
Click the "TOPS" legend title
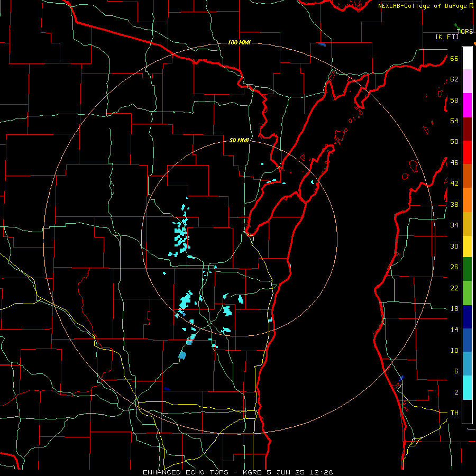tap(465, 32)
